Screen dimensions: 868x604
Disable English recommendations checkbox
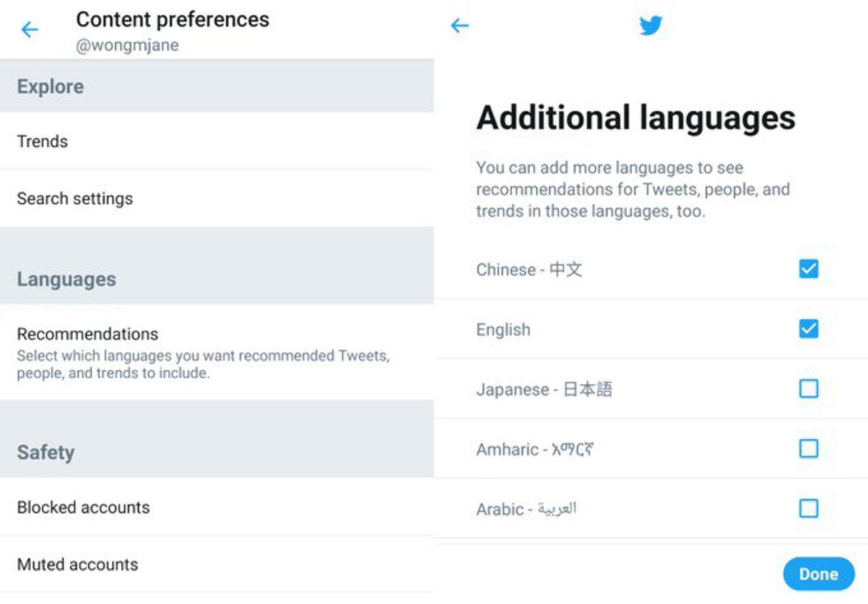[808, 328]
